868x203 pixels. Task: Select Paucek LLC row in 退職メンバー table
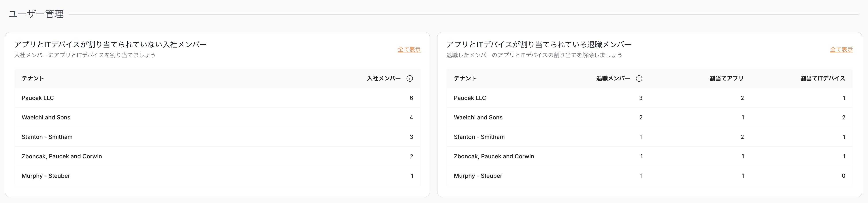click(470, 98)
